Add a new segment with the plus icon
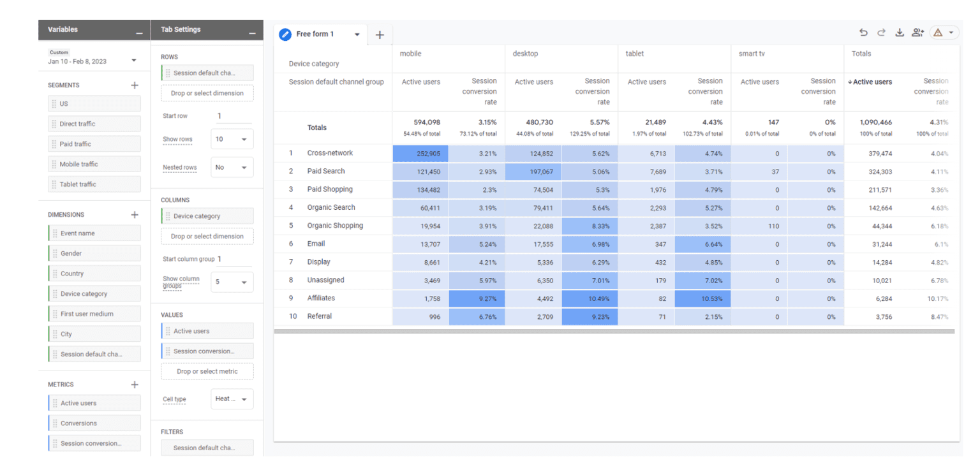 [135, 85]
